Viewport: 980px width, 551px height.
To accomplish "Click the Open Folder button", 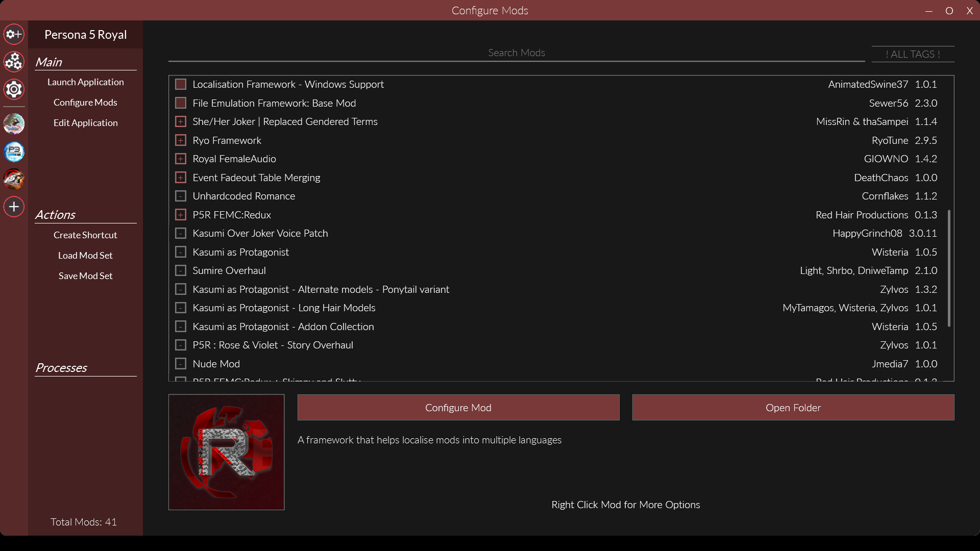I will pos(793,408).
